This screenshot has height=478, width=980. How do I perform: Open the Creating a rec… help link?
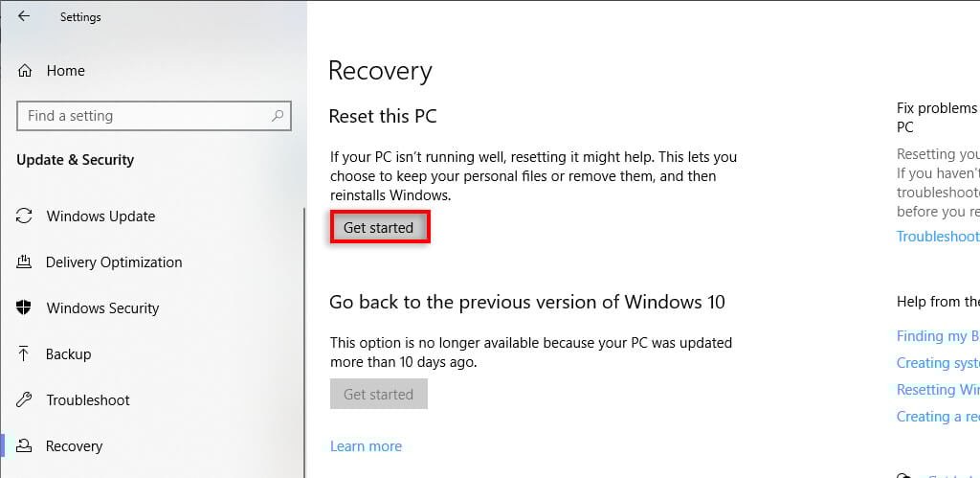938,417
